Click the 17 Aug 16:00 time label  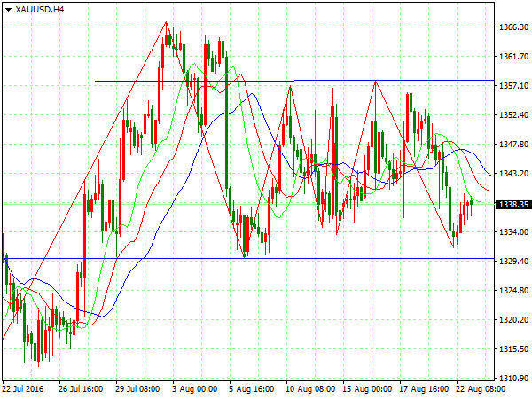tap(424, 389)
